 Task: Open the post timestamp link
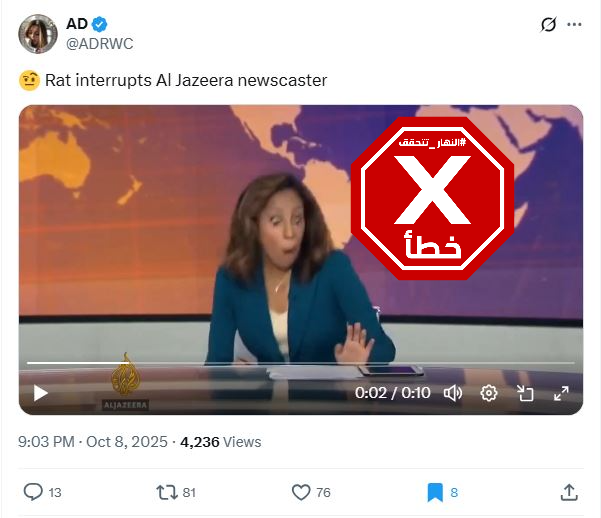(93, 442)
